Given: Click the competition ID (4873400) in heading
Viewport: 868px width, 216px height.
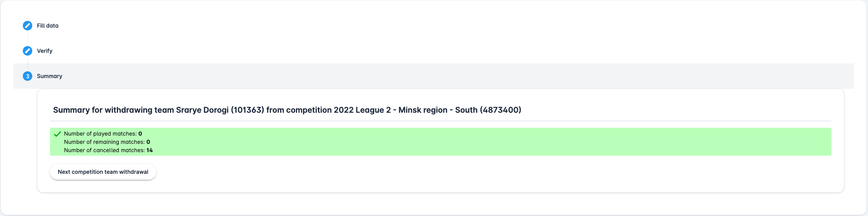Looking at the screenshot, I should point(500,110).
